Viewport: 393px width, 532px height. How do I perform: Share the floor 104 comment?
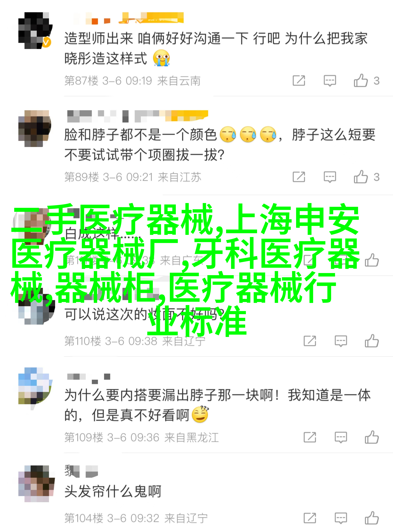(x=310, y=518)
